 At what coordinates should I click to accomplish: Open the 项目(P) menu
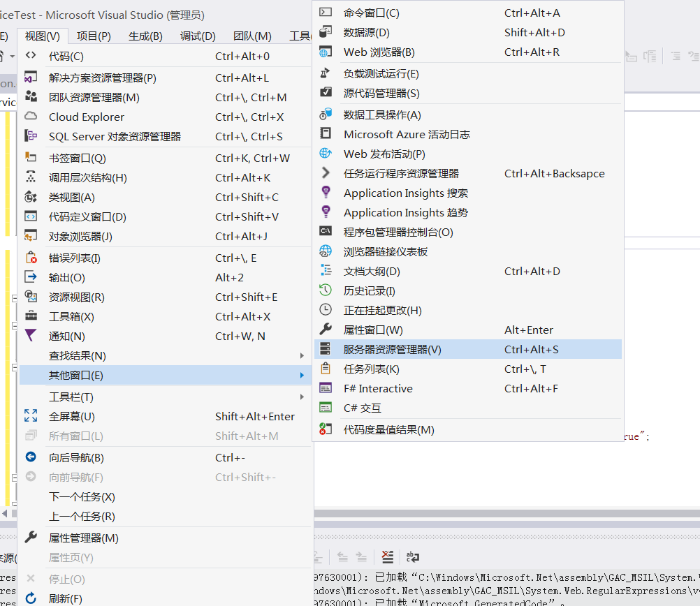tap(94, 36)
